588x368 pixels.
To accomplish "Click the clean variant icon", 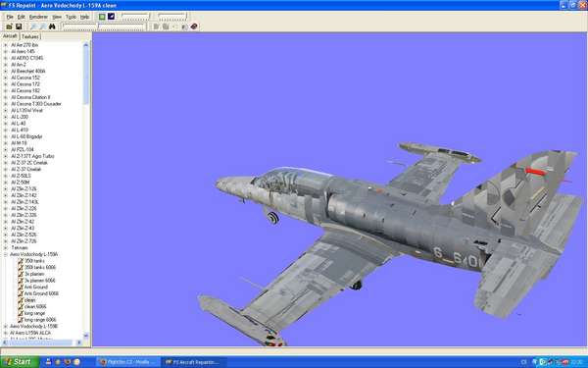I will (x=21, y=300).
